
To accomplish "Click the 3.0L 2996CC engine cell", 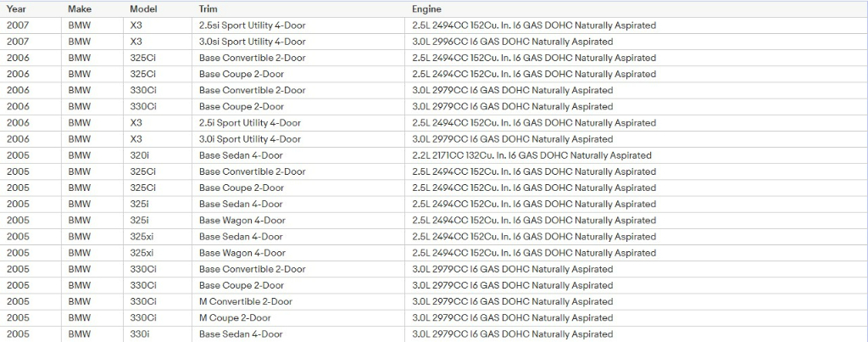I will click(512, 42).
